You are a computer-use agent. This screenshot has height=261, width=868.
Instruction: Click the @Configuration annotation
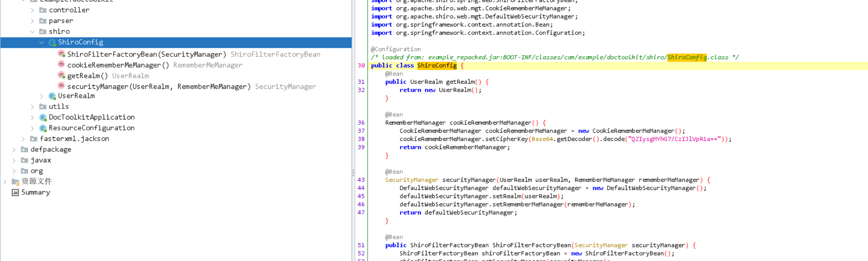point(396,49)
